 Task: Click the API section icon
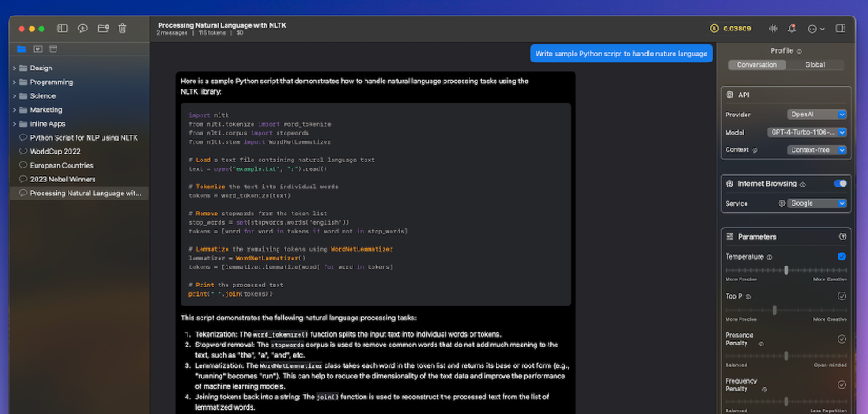click(730, 95)
